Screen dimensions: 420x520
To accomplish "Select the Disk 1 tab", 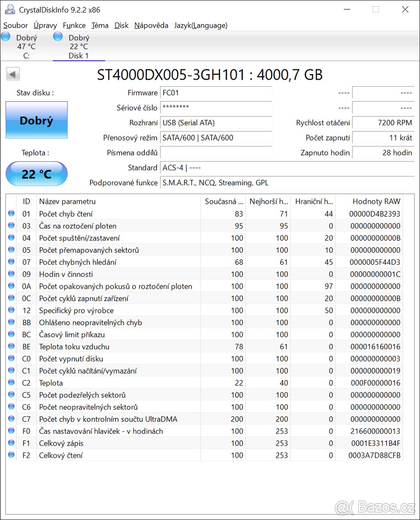I will 79,45.
